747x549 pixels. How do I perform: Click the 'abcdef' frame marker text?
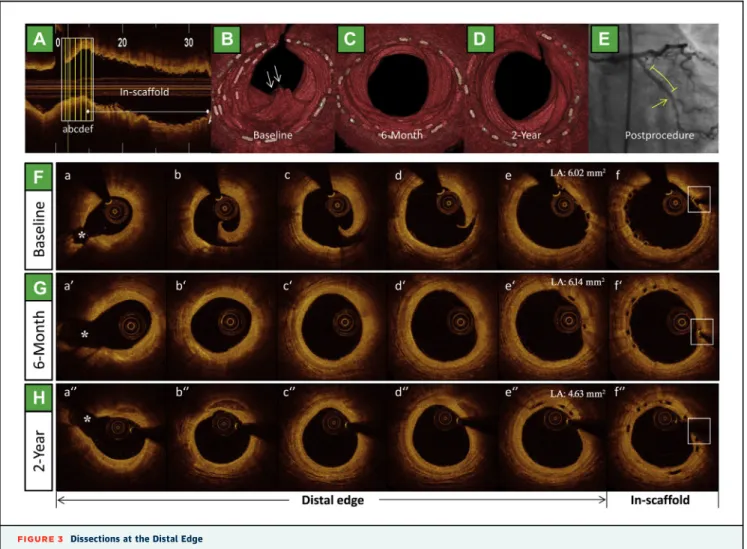click(x=78, y=129)
